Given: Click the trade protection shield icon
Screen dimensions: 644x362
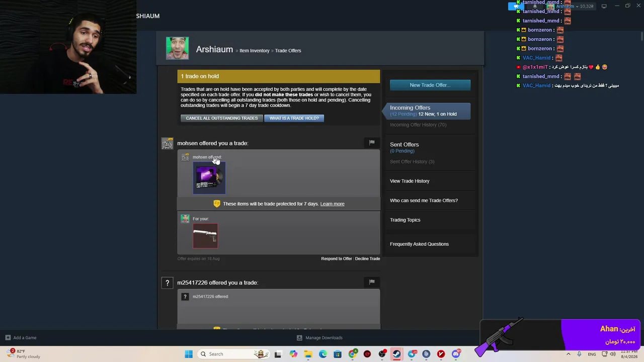Looking at the screenshot, I should pos(217,204).
